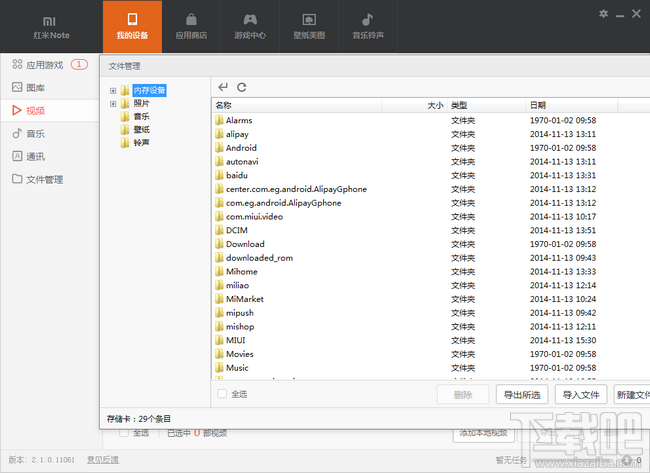Select 视频 in sidebar

point(50,110)
